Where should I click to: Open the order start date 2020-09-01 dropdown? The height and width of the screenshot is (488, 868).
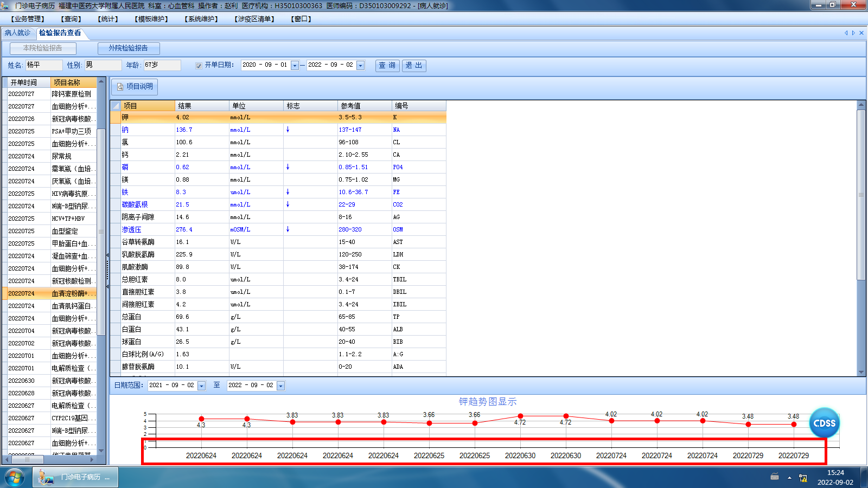[295, 66]
